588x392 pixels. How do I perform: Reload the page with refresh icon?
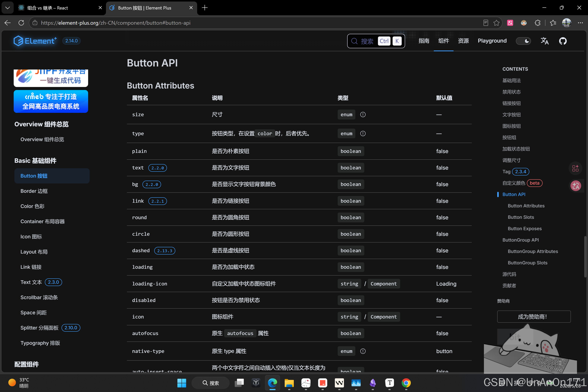21,23
